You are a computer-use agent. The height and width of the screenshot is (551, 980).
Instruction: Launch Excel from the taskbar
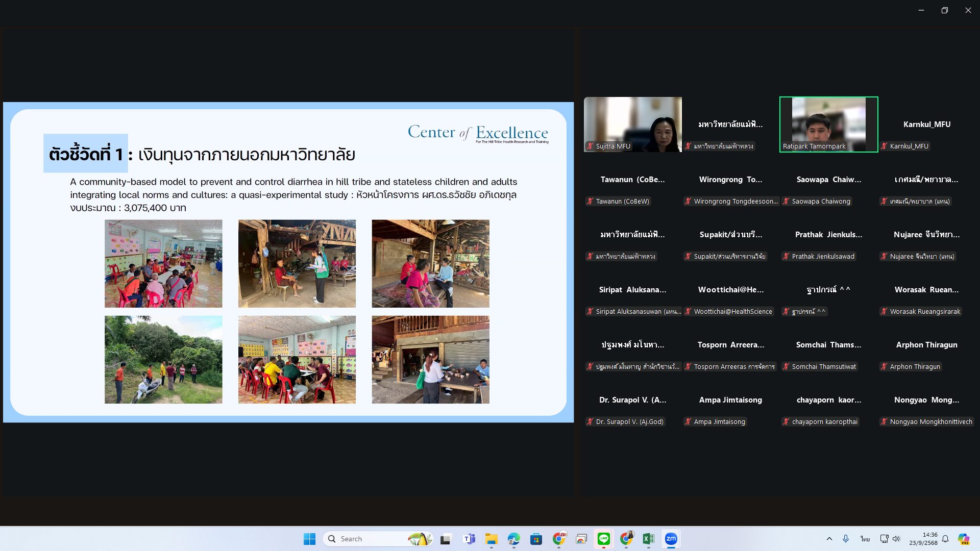[648, 539]
